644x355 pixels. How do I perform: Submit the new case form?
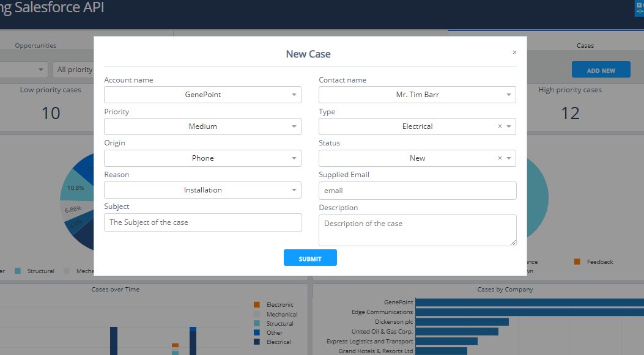[x=310, y=258]
